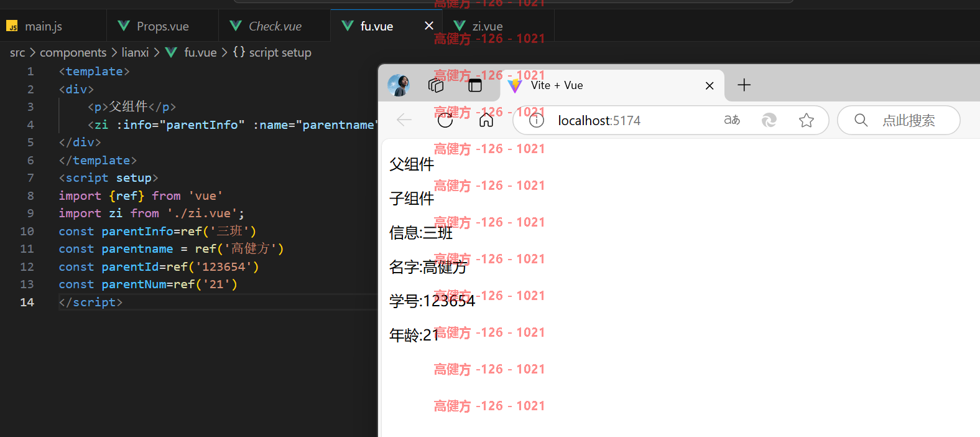Click the 父组件 text in the page

pyautogui.click(x=412, y=164)
